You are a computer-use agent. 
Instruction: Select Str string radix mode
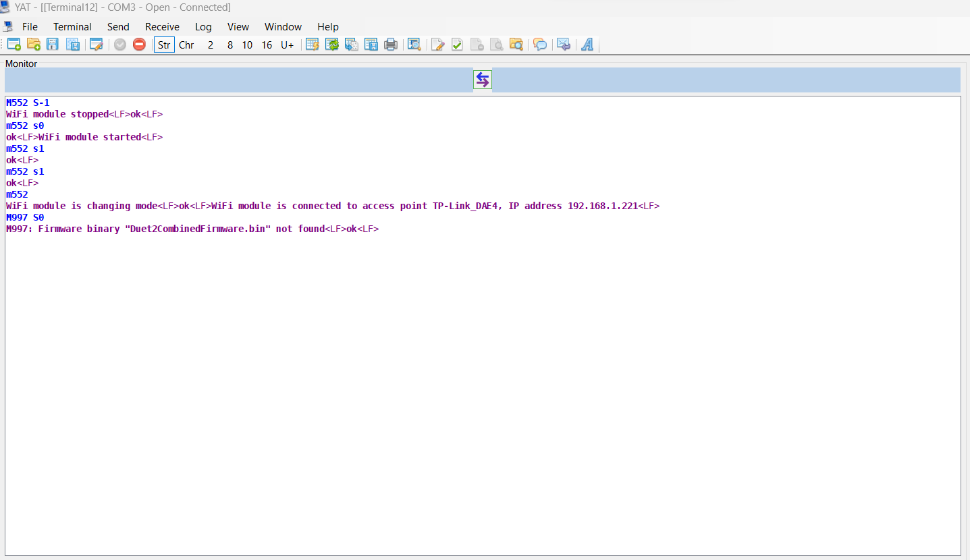164,45
